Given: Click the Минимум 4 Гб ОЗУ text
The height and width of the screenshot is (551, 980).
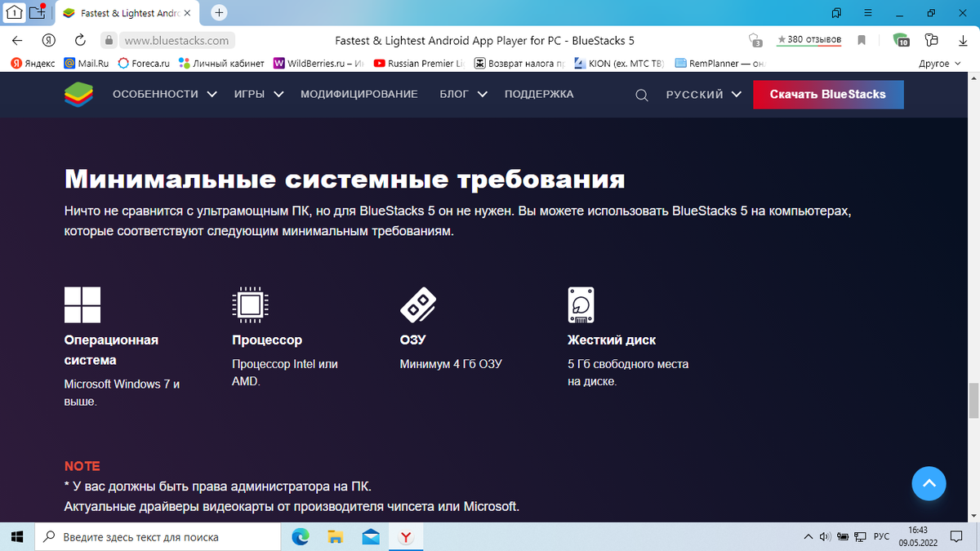Looking at the screenshot, I should 451,364.
